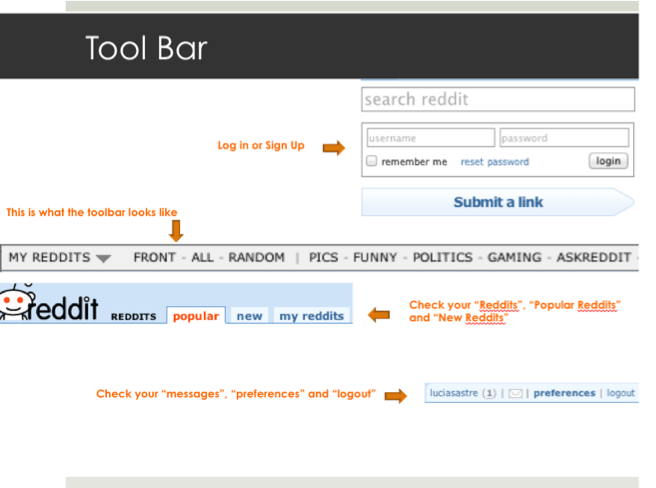The height and width of the screenshot is (488, 656).
Task: Click the search reddit field
Action: click(x=498, y=99)
